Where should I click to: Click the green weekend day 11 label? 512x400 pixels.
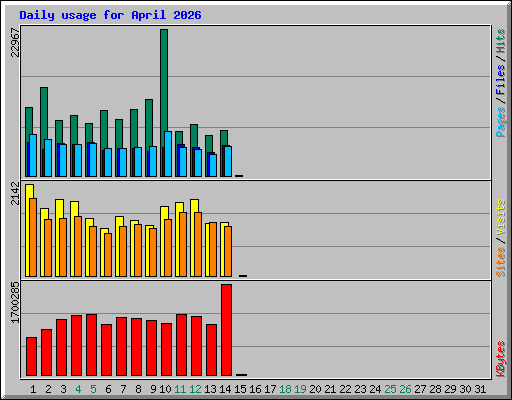[x=180, y=389]
